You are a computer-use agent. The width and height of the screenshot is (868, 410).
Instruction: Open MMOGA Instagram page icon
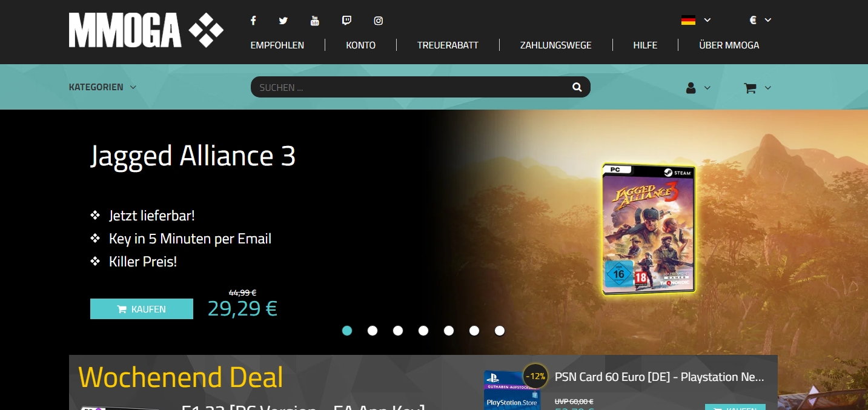pyautogui.click(x=378, y=21)
